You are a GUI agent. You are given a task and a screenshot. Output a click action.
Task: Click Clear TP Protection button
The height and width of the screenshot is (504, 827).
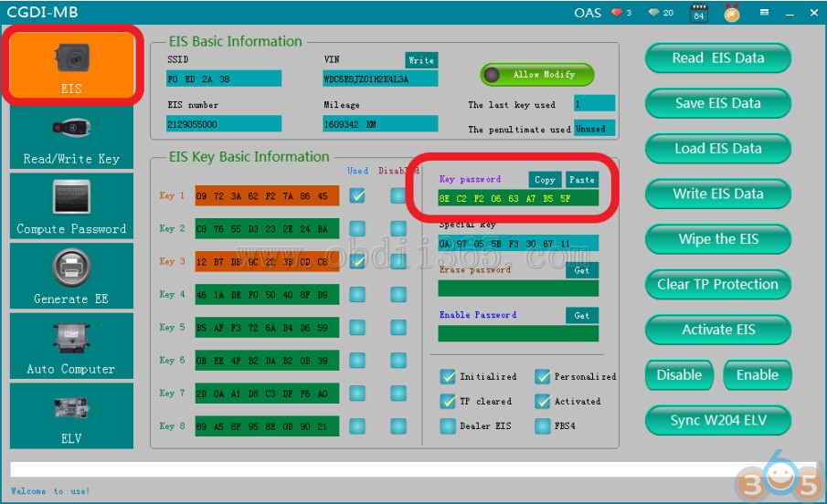click(x=718, y=285)
